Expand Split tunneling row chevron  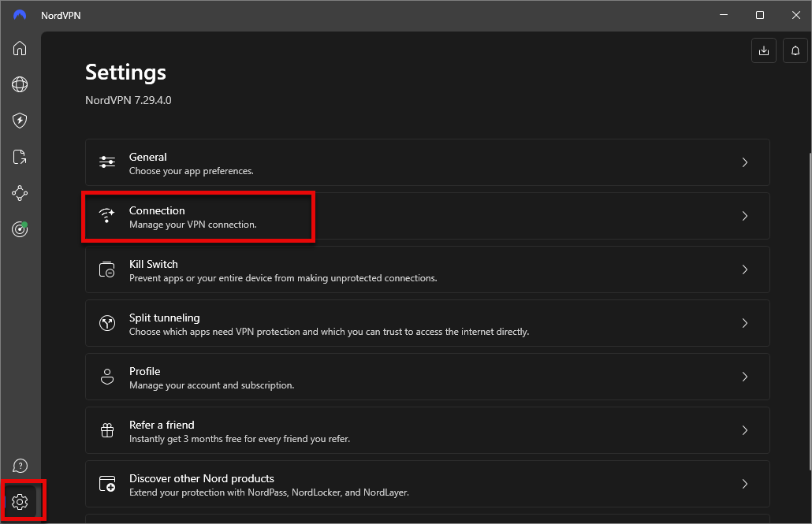[x=745, y=323]
